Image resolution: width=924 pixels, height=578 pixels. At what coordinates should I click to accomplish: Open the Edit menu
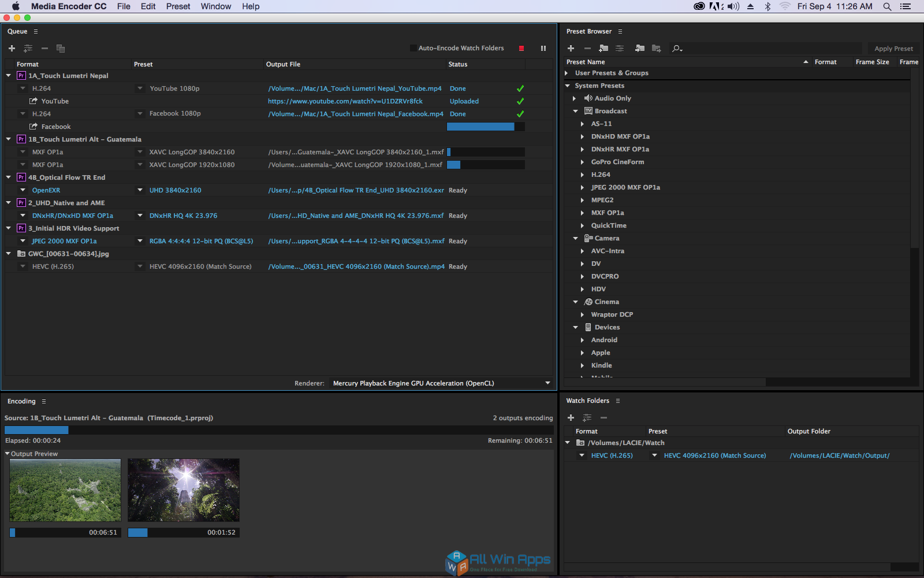[148, 6]
